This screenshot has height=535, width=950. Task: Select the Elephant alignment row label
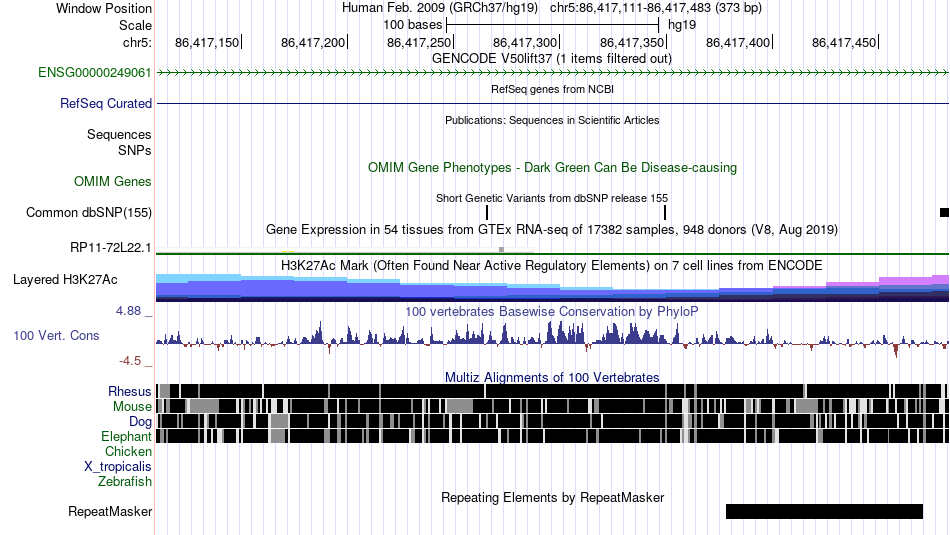126,436
